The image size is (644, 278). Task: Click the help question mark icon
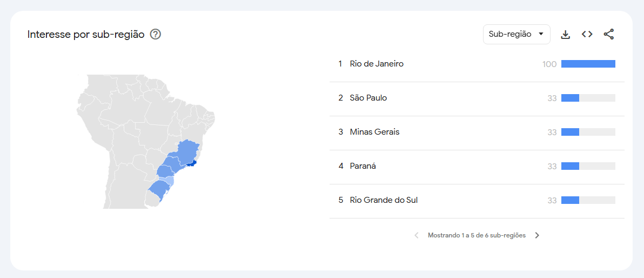pyautogui.click(x=155, y=35)
